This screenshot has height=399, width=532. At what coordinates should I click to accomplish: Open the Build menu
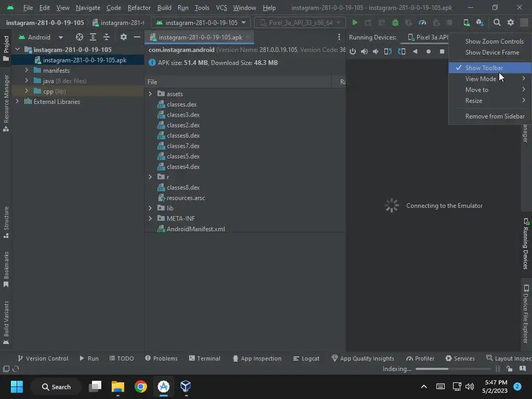(x=164, y=7)
